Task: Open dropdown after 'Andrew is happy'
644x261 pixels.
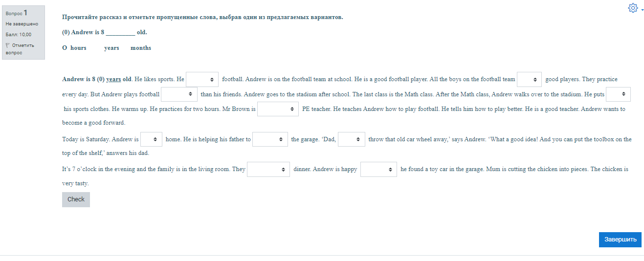Action: point(378,170)
